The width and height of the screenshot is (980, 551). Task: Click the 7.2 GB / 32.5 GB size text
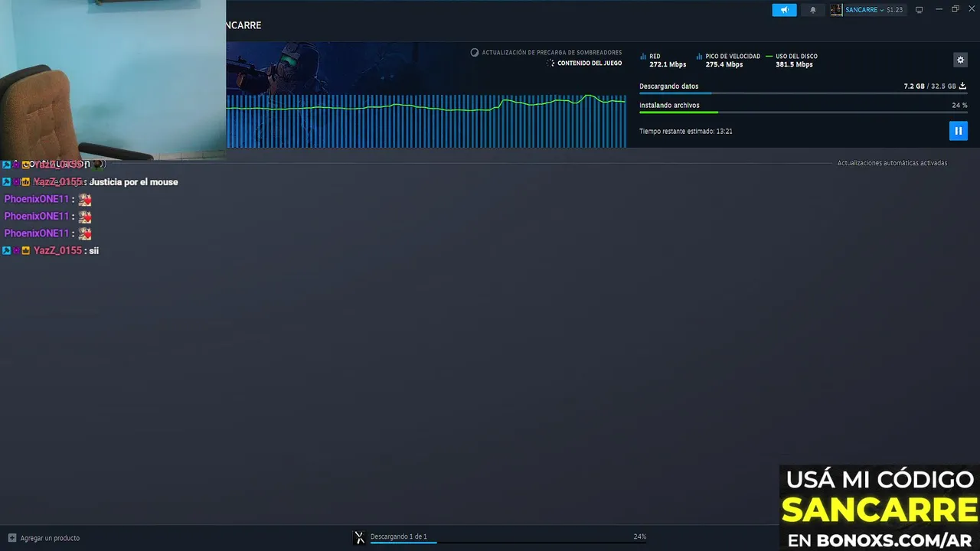(x=929, y=86)
